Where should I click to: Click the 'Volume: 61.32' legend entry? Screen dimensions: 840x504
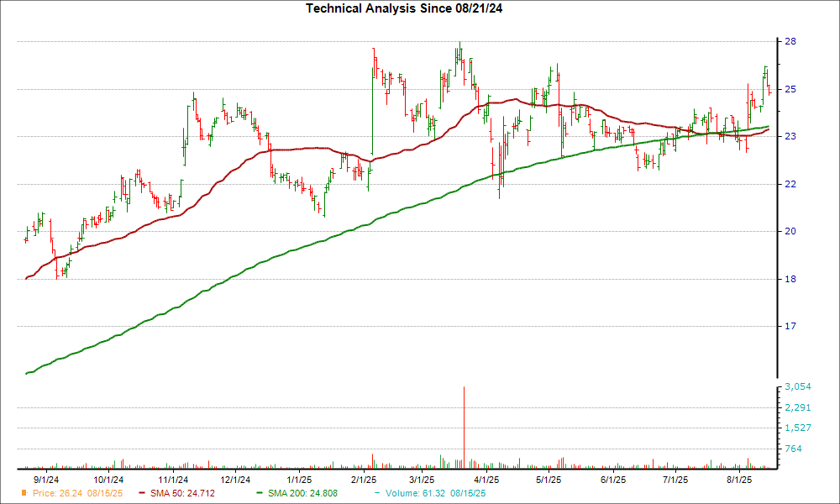pyautogui.click(x=435, y=493)
